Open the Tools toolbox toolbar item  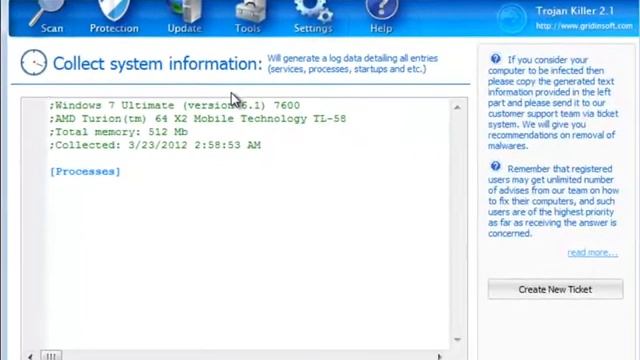[x=248, y=16]
